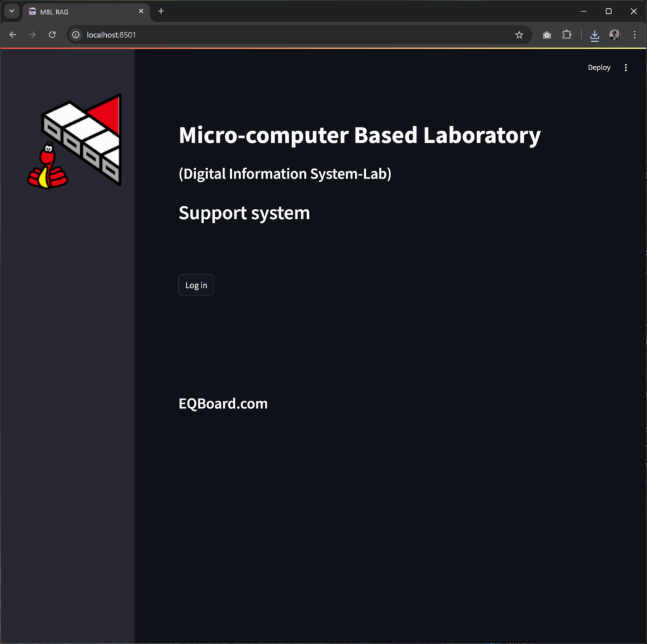The image size is (647, 644).
Task: Click the camera extension icon
Action: pyautogui.click(x=547, y=35)
